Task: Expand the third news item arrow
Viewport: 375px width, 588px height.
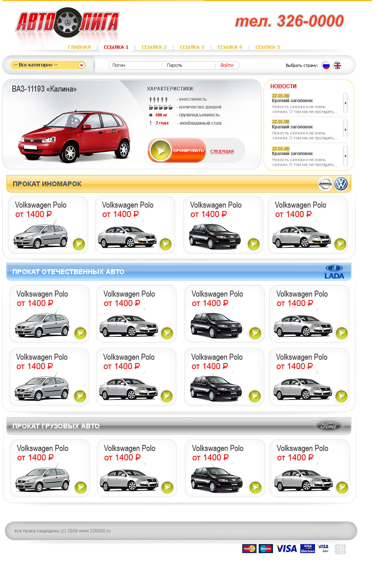Action: 346,156
